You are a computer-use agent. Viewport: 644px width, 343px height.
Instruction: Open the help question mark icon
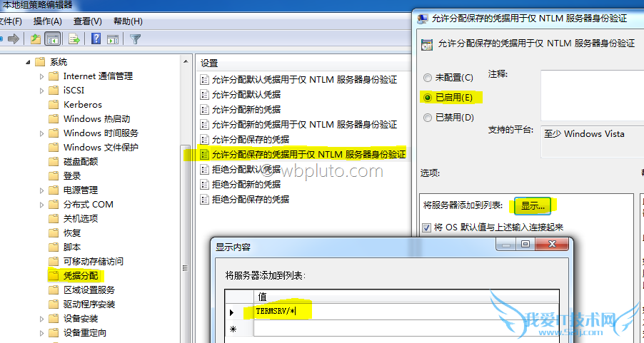(x=96, y=39)
